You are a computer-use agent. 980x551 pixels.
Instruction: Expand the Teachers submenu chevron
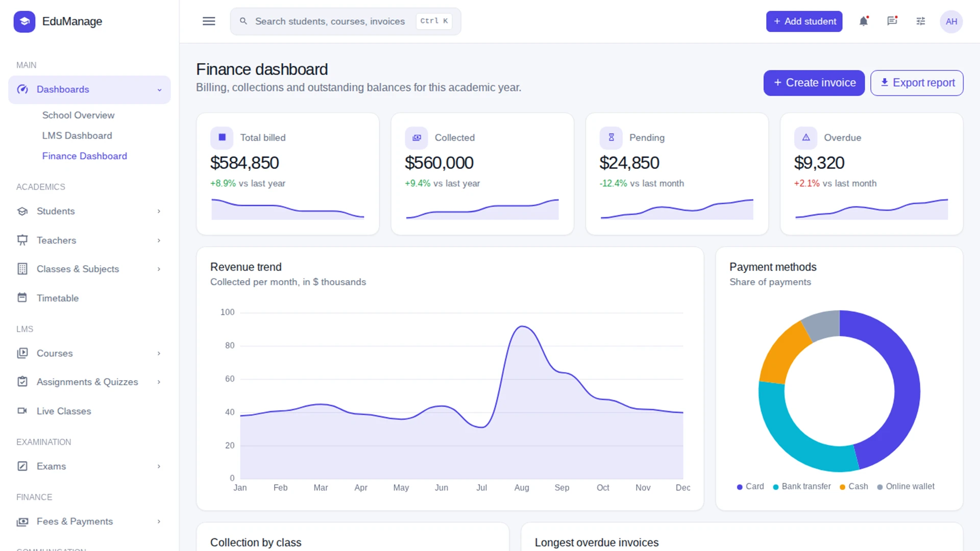[x=159, y=240]
